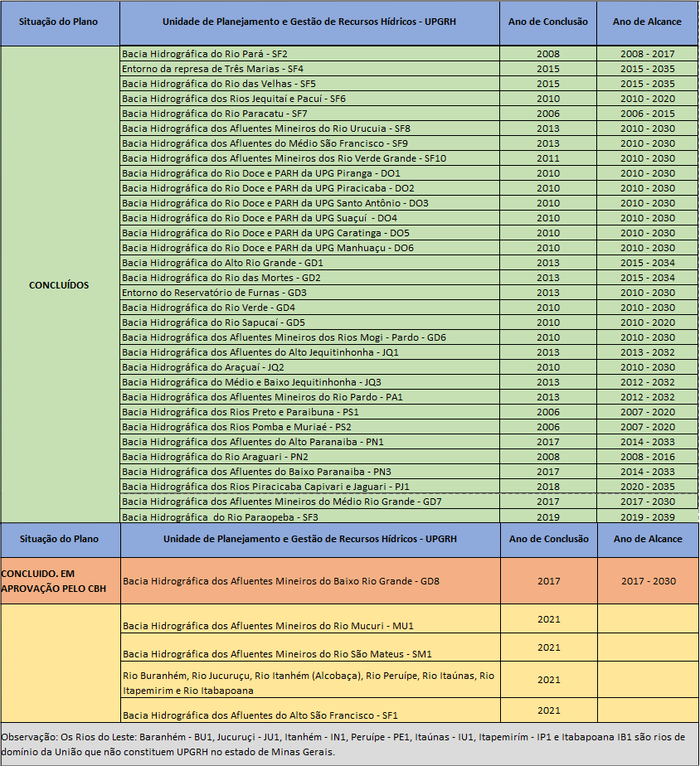Select the 'CONCLUIDO. EM APROVAÇÃO PELO CBH' cell
This screenshot has height=766, width=700.
point(60,580)
